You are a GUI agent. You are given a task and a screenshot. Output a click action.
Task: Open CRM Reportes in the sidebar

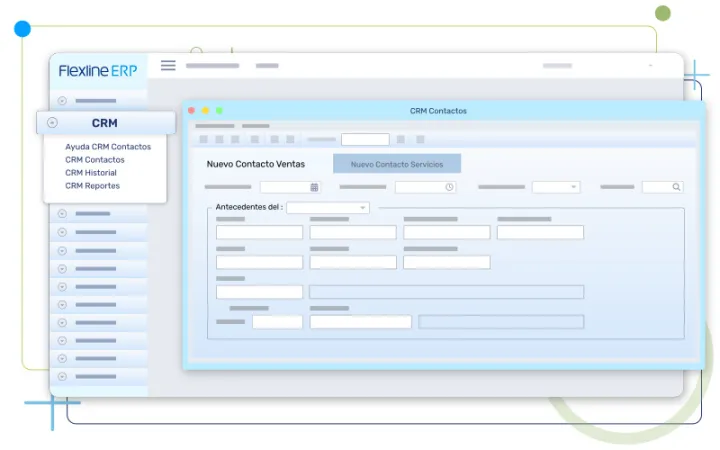coord(92,186)
